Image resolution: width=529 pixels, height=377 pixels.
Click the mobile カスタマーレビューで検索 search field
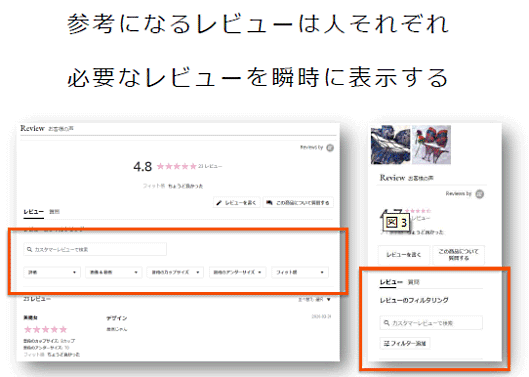tap(431, 323)
